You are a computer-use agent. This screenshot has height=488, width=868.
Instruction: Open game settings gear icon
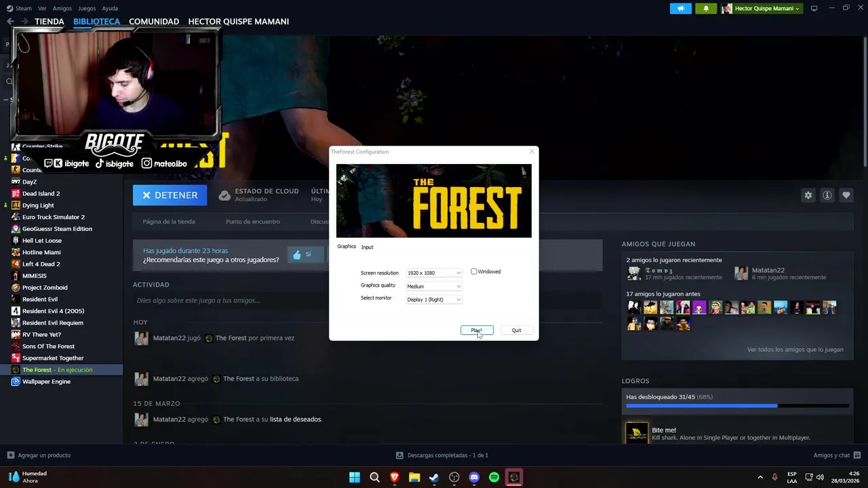click(808, 195)
